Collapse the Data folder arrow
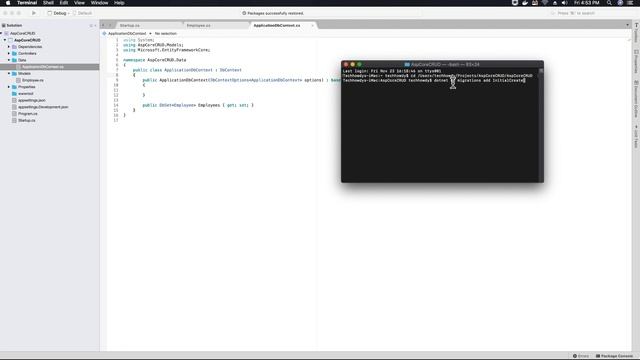The image size is (640, 360). (x=9, y=60)
